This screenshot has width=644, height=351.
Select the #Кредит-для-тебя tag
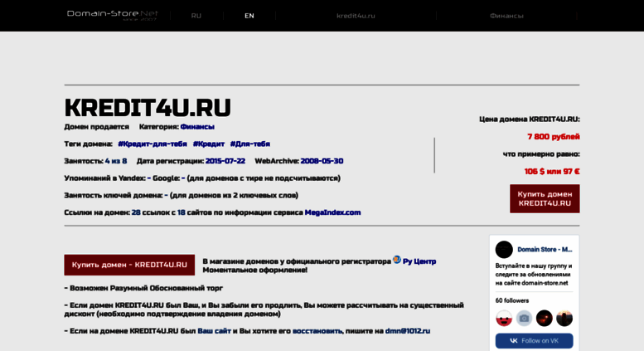(x=153, y=144)
